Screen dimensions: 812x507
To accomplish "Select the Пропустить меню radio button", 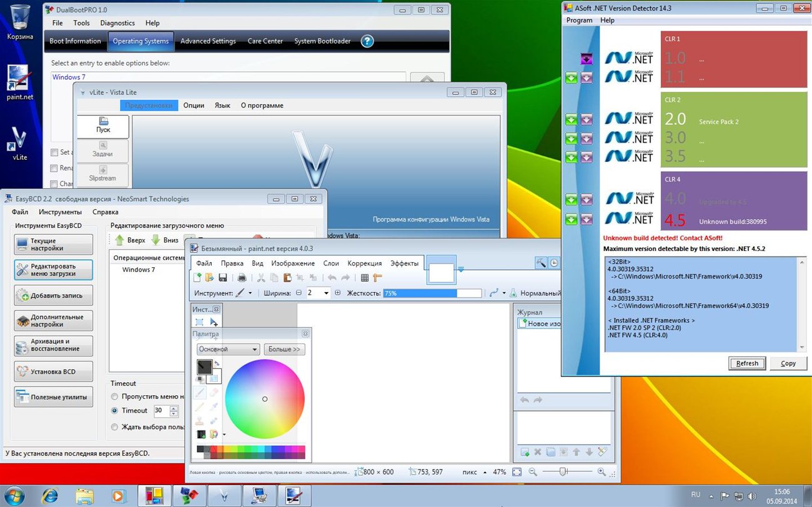I will pos(114,396).
